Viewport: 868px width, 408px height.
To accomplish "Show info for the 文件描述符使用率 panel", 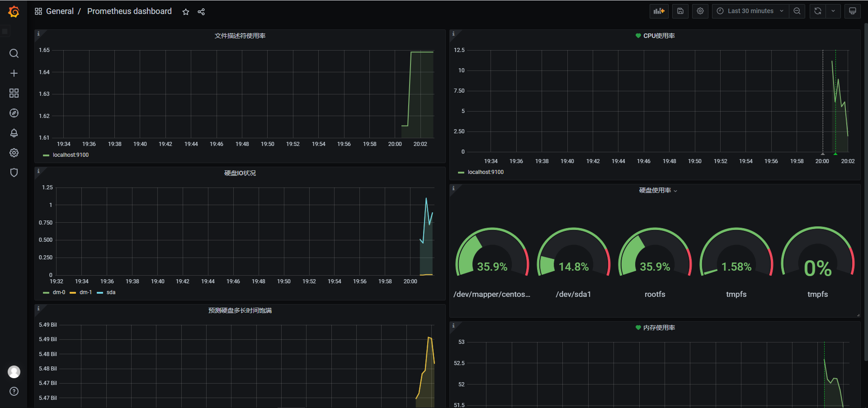I will 38,34.
